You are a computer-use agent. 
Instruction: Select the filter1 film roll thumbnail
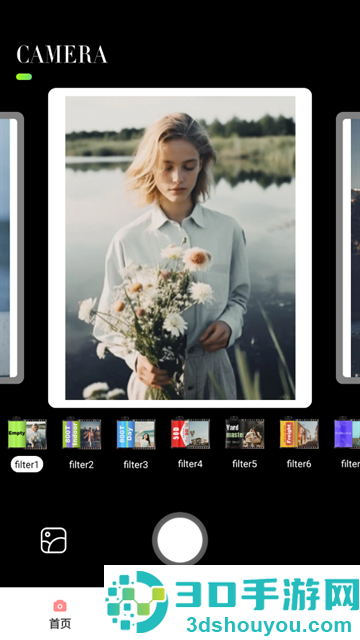pos(27,433)
